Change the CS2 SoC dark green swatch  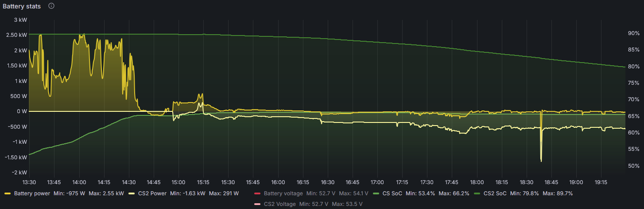click(477, 193)
